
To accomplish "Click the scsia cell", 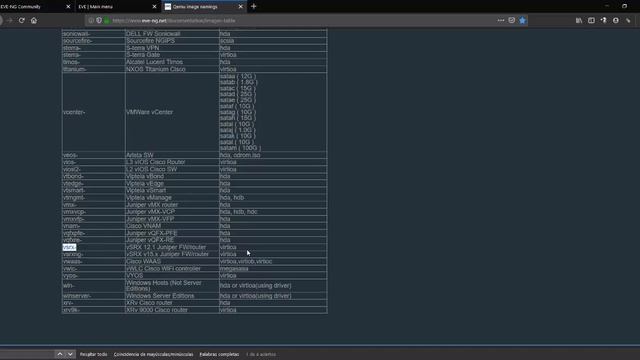I will (x=273, y=41).
